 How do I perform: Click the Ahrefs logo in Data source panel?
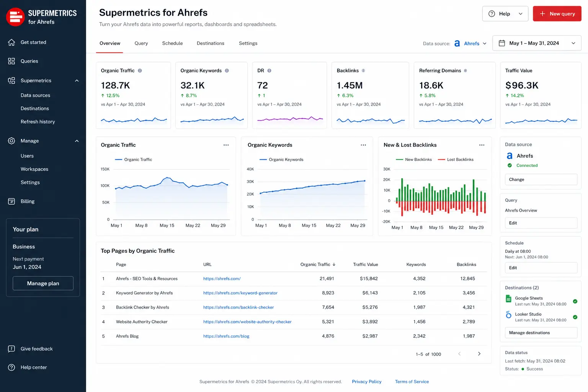pyautogui.click(x=510, y=156)
